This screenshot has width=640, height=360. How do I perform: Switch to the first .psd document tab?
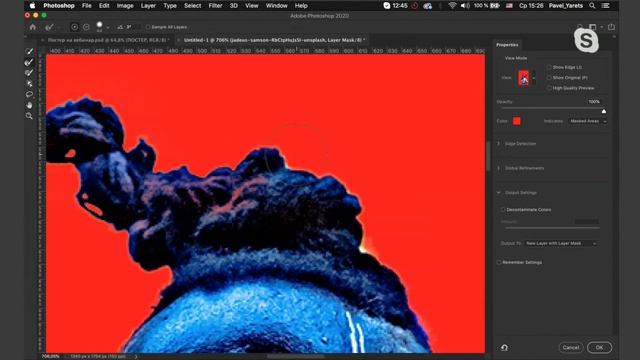click(107, 40)
